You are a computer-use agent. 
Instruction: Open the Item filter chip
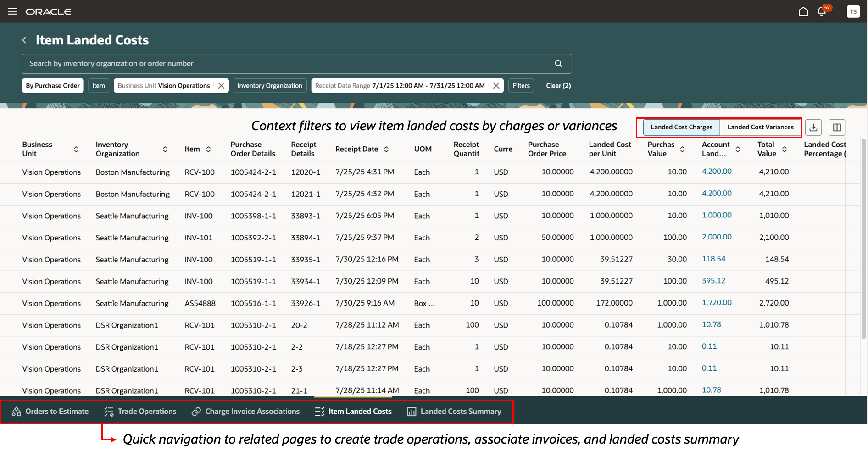pos(99,86)
